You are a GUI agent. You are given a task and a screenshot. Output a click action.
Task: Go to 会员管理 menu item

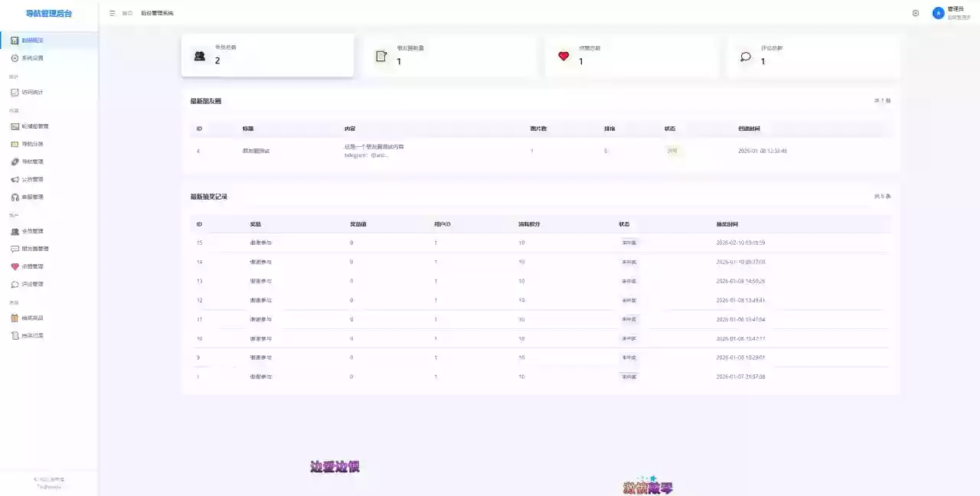pos(32,231)
